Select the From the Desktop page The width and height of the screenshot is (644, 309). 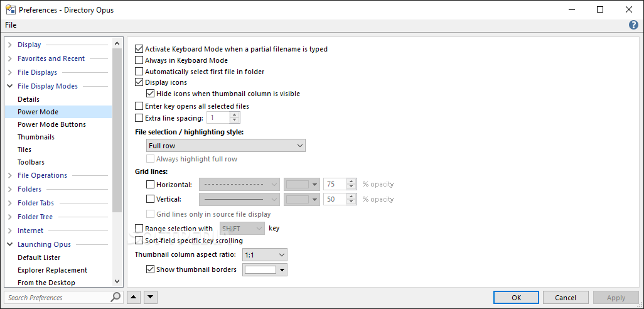click(x=46, y=283)
